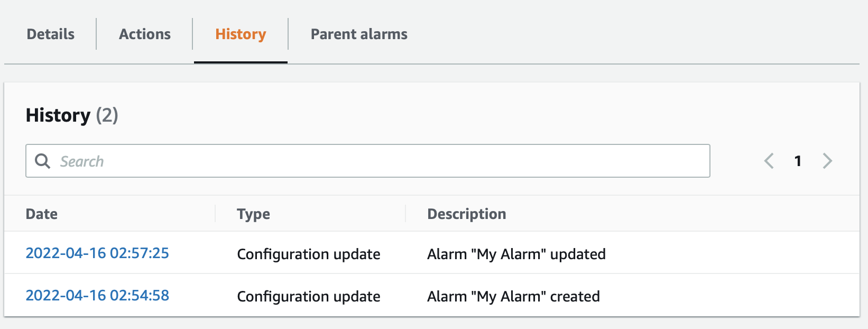
Task: Open the 2022-04-16 02:54:58 history entry
Action: [97, 296]
